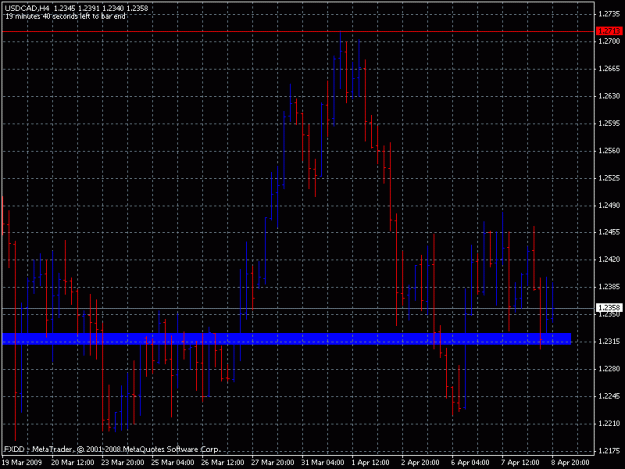Image resolution: width=625 pixels, height=469 pixels.
Task: Click the 1.2420 price axis label
Action: (x=609, y=259)
